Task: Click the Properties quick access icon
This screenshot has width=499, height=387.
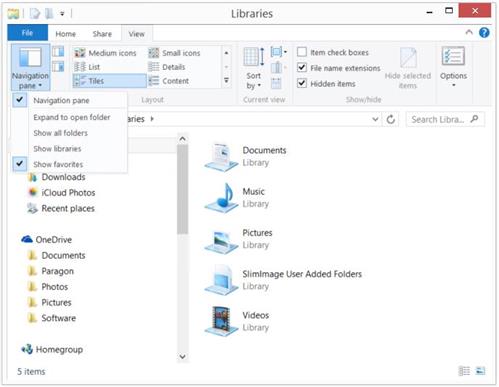Action: click(x=34, y=14)
